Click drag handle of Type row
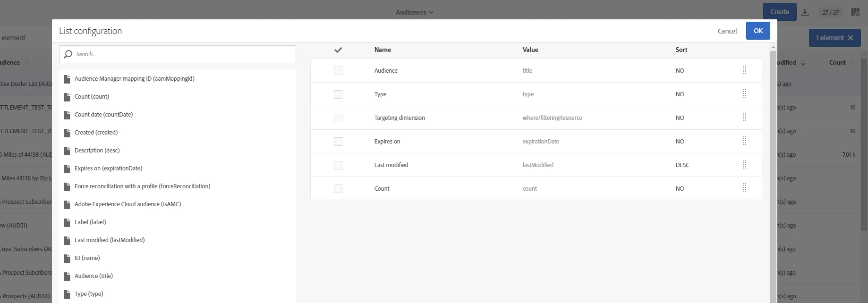The width and height of the screenshot is (868, 303). coord(744,94)
